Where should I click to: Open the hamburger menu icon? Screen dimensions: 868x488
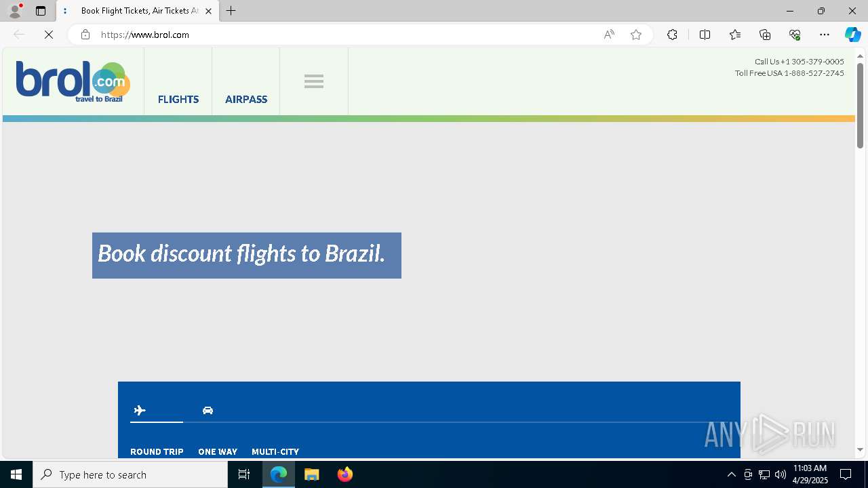(314, 81)
